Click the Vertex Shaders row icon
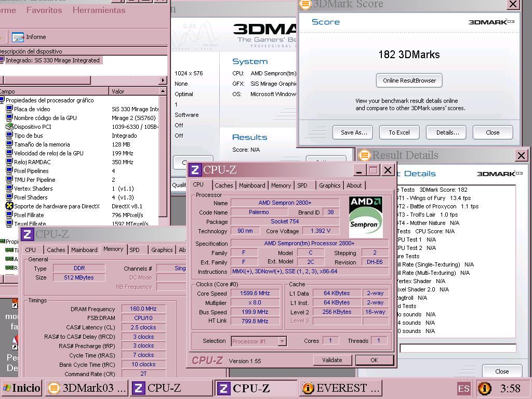The width and height of the screenshot is (532, 399). (9, 188)
